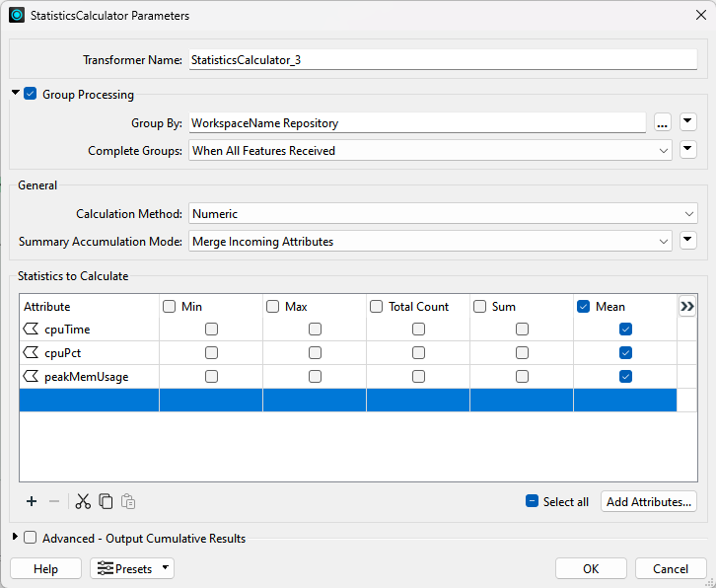
Task: Enable Advanced Output Cumulative Results checkbox
Action: click(31, 538)
